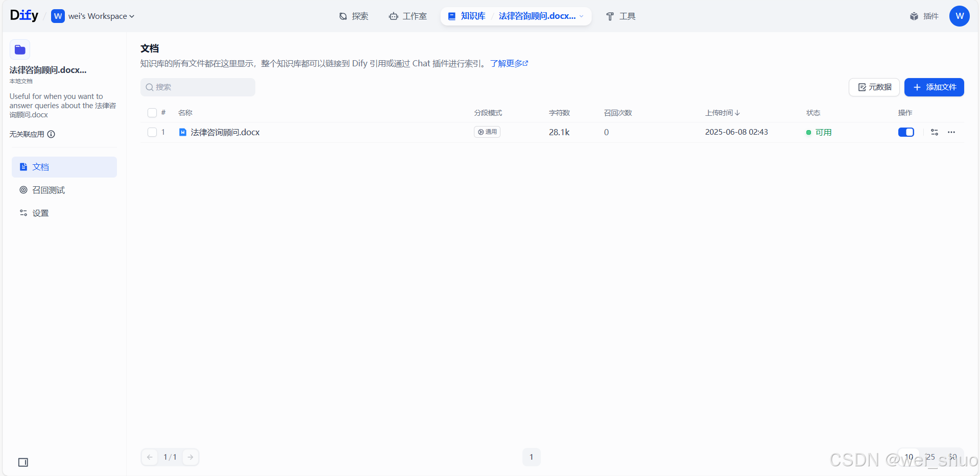Open the ... more actions menu
The width and height of the screenshot is (980, 476).
pos(951,132)
